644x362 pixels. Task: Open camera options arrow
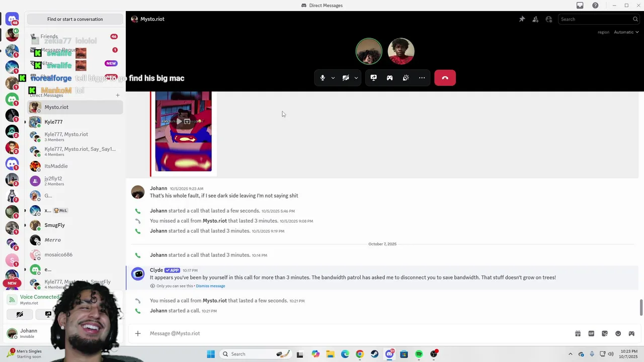pyautogui.click(x=356, y=78)
